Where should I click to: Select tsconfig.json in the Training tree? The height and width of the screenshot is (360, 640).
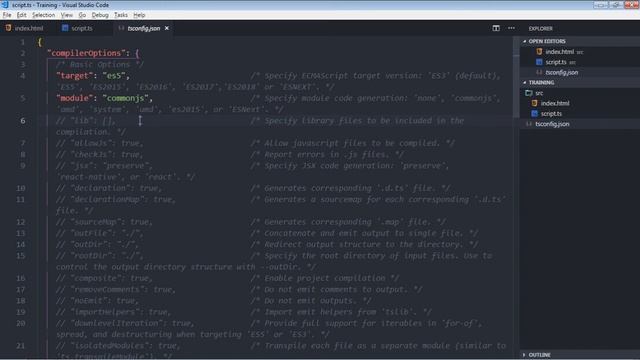[552, 124]
